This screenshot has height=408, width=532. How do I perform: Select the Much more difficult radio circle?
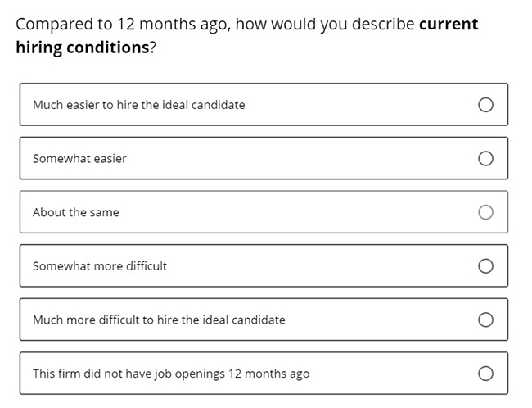tap(485, 320)
